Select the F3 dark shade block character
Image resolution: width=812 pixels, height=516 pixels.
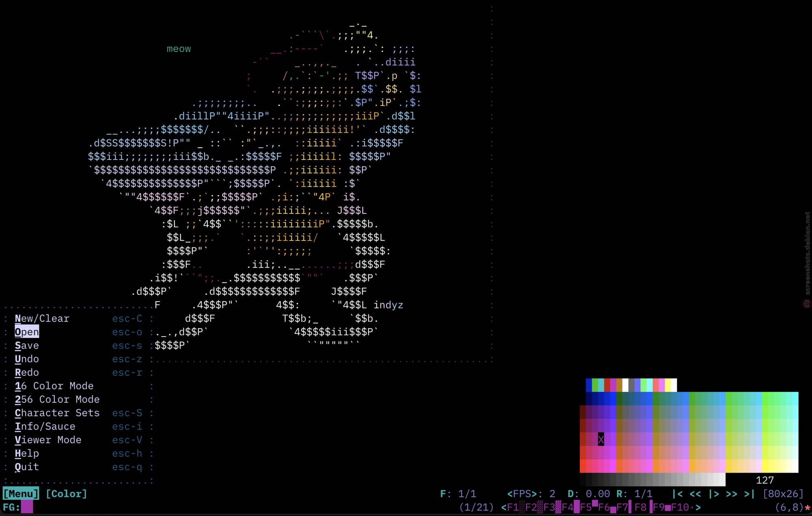click(x=553, y=507)
